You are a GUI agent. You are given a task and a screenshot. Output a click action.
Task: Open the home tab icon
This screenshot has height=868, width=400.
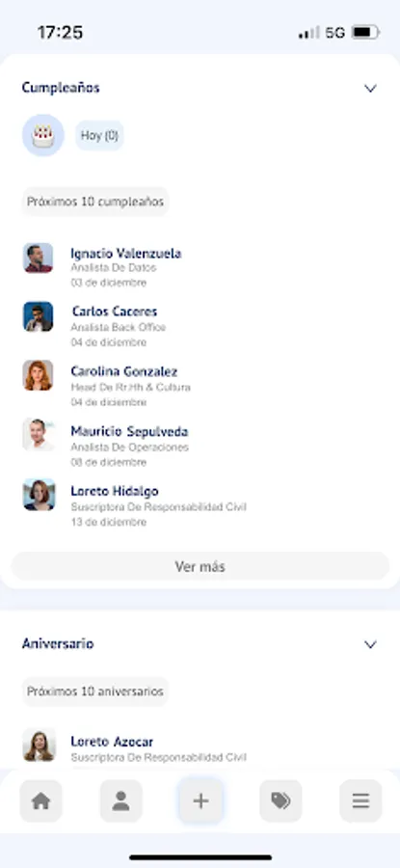pyautogui.click(x=40, y=801)
